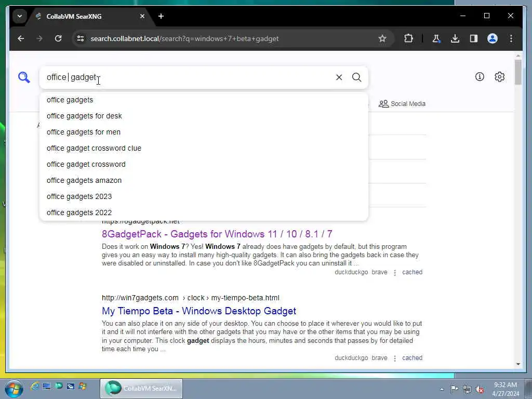Screen dimensions: 532x399
Task: Click the page vertical scrollbar thumb
Action: (x=518, y=72)
